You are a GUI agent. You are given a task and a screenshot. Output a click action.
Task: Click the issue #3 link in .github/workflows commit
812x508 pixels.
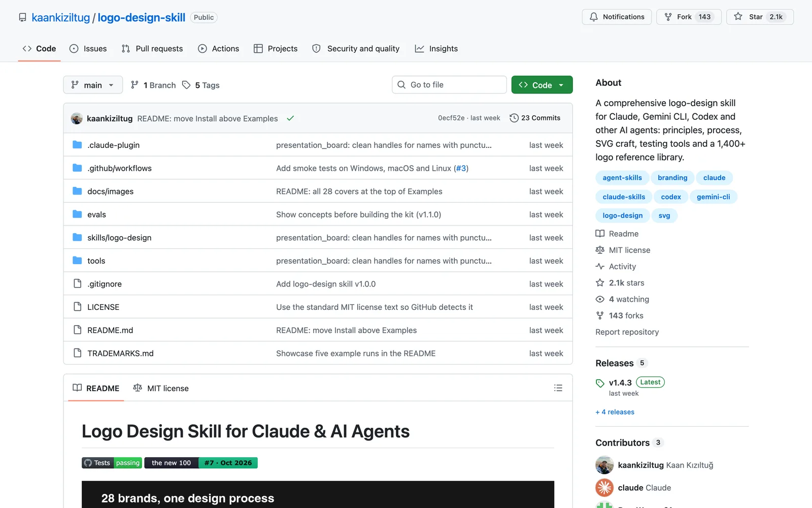pyautogui.click(x=461, y=168)
